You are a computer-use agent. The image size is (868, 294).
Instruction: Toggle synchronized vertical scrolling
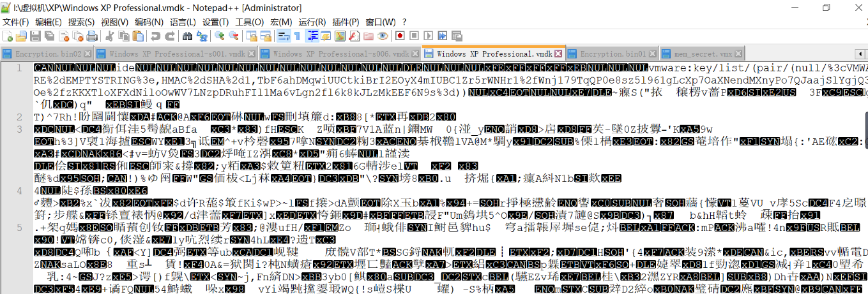[251, 36]
